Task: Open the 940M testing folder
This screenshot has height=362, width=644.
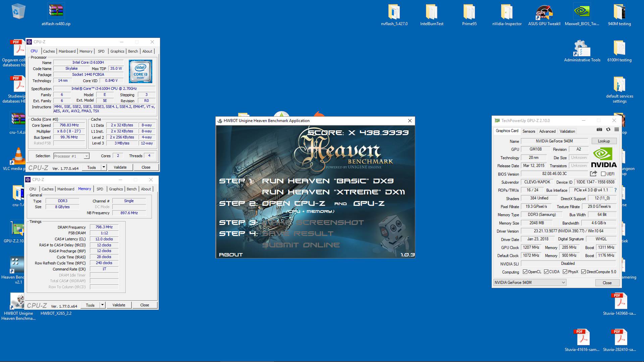Action: tap(619, 14)
